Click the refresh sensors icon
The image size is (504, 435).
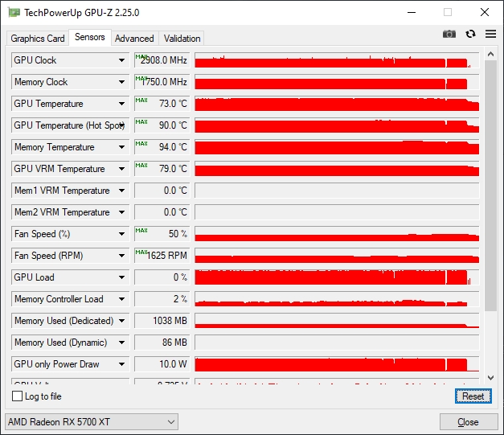click(470, 34)
